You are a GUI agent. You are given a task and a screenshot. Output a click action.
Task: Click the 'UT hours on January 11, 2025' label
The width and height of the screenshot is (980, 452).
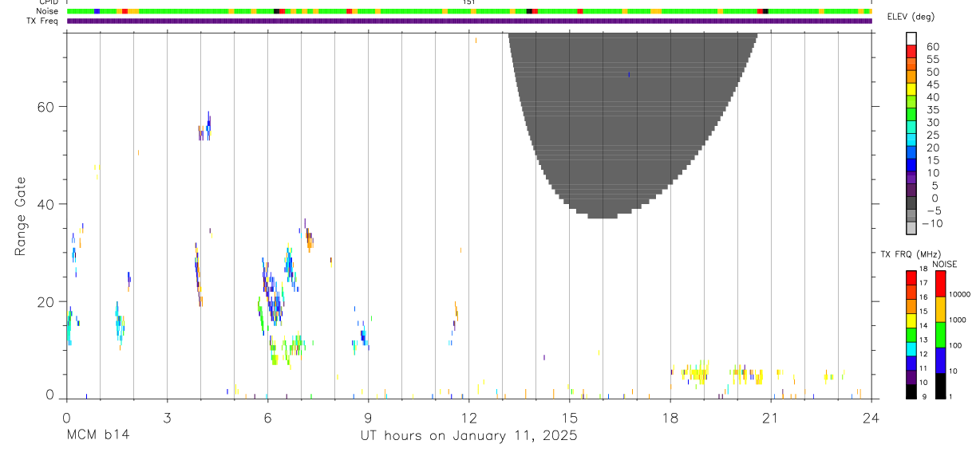[x=468, y=436]
